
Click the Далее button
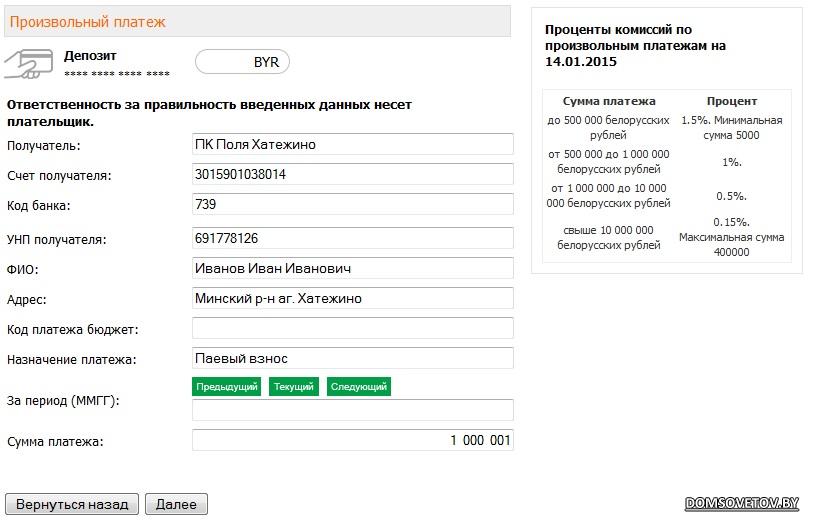tap(176, 504)
